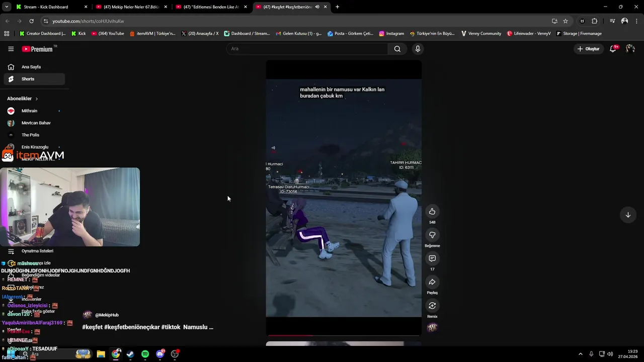Open Spotify from the taskbar
The image size is (644, 362).
click(145, 354)
